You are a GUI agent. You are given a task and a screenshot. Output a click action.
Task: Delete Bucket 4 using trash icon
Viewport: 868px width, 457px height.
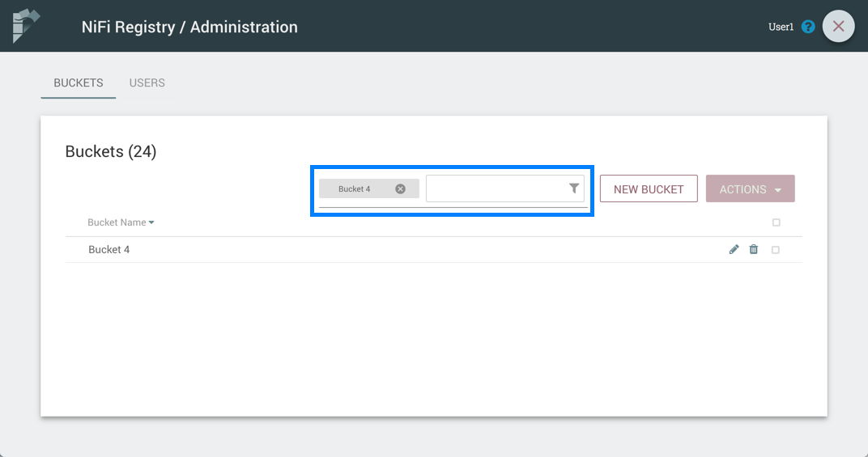(x=754, y=250)
